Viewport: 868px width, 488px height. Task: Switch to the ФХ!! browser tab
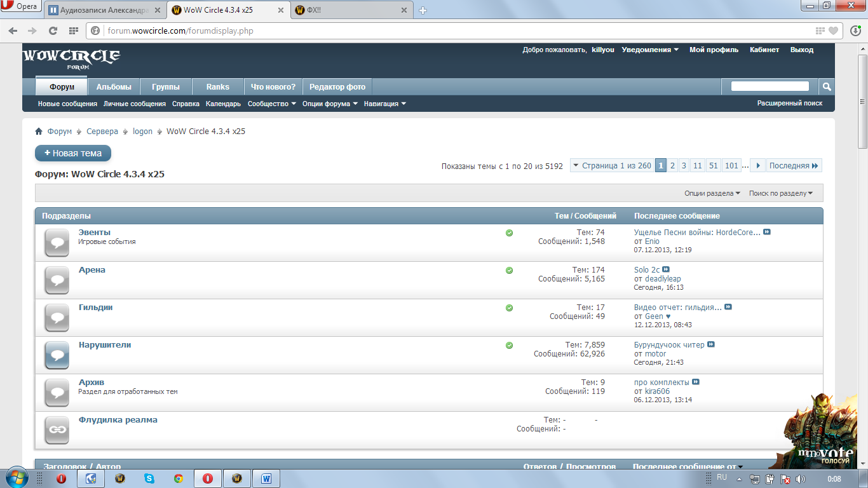coord(351,10)
